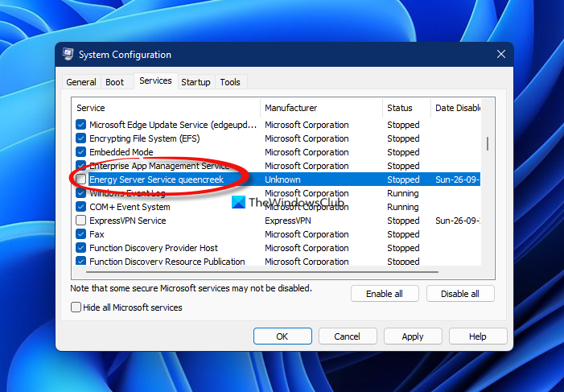Uncheck Encrypting File System (EFS) checkbox
564x392 pixels.
81,138
